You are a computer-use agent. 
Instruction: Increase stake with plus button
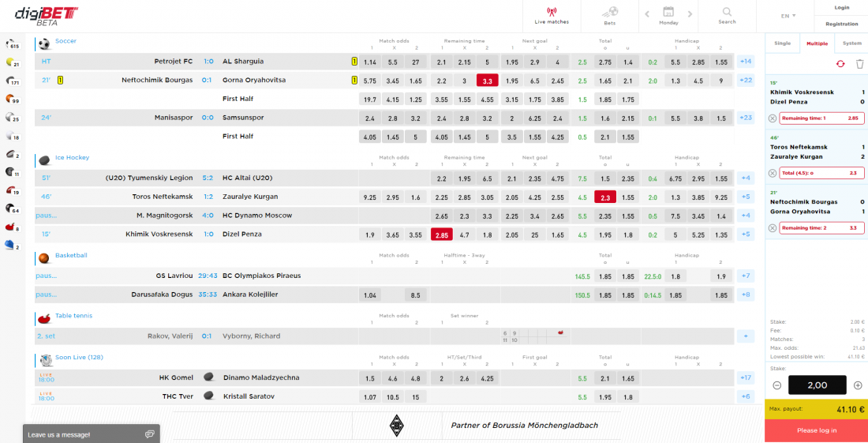tap(858, 385)
